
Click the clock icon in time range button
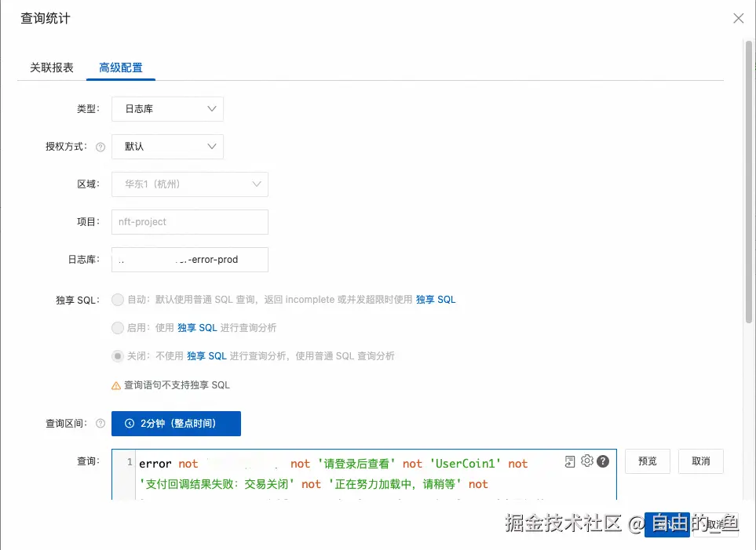point(130,423)
